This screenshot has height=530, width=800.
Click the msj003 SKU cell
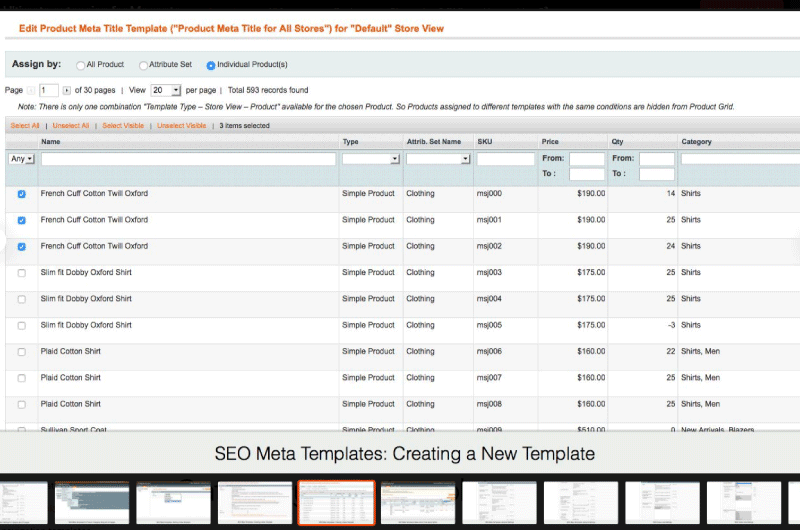tap(489, 272)
